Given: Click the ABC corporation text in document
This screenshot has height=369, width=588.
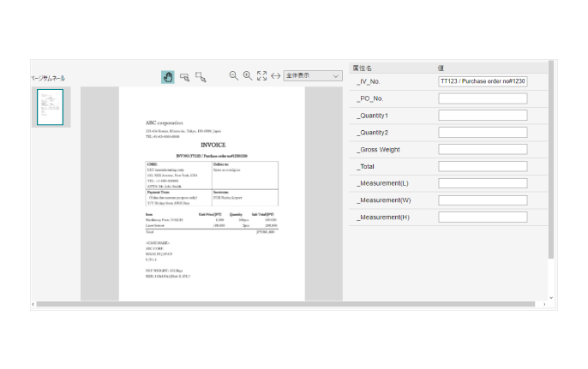Looking at the screenshot, I should (x=165, y=123).
